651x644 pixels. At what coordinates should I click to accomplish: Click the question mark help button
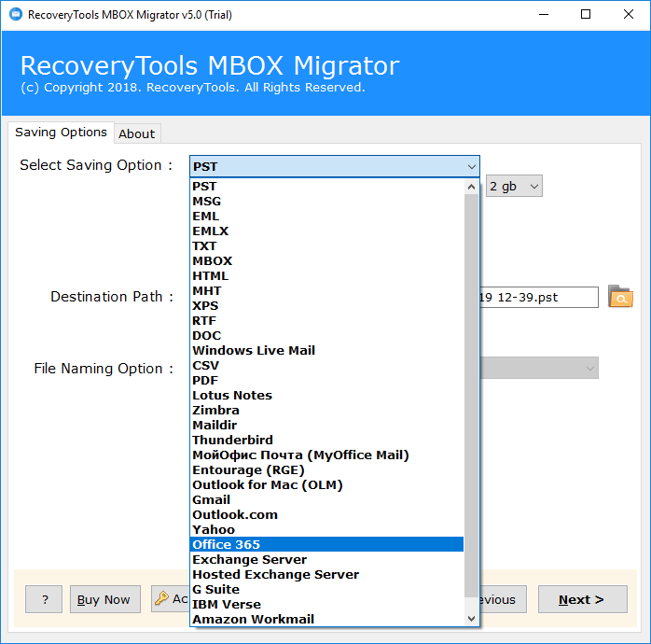[44, 599]
